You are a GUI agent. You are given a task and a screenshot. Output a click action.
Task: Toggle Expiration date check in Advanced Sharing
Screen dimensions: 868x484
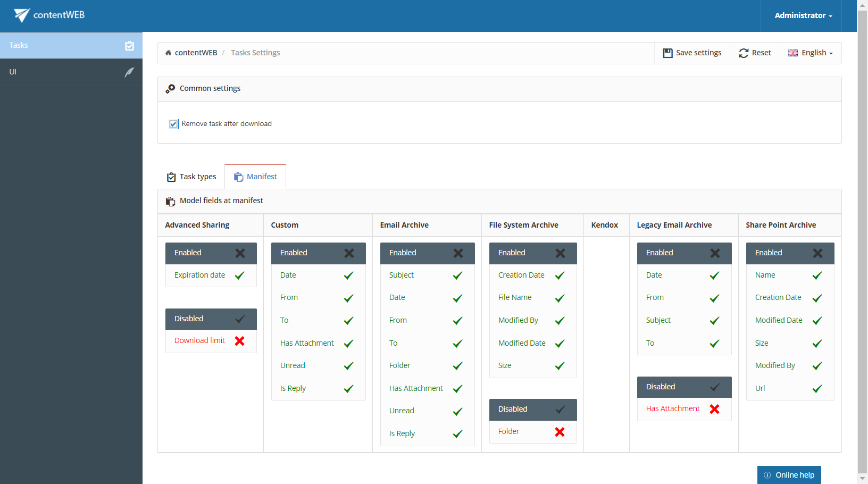tap(240, 276)
